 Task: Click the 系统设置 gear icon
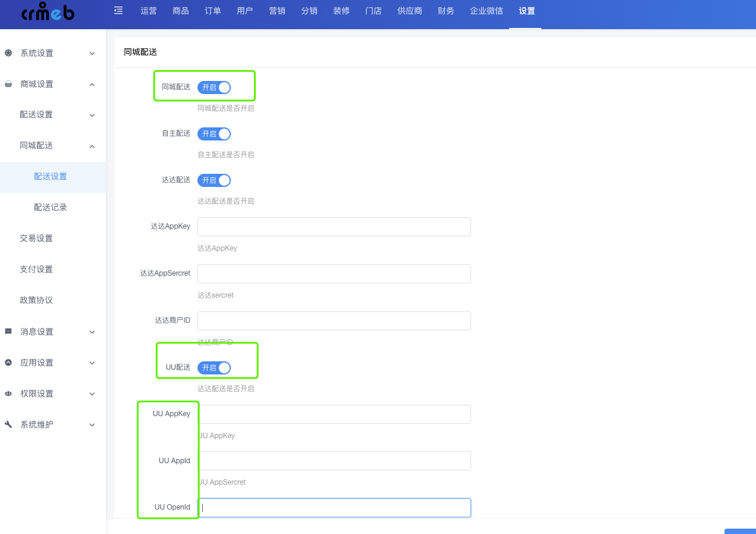pyautogui.click(x=8, y=53)
